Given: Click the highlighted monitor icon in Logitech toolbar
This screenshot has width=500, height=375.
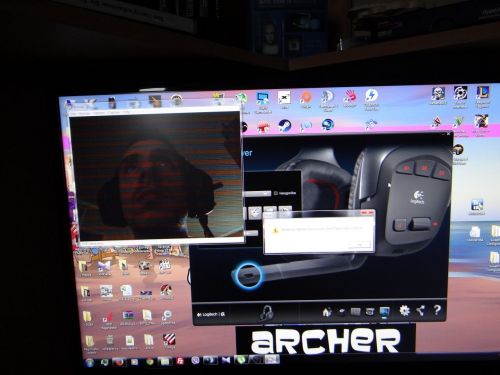Looking at the screenshot, I should pyautogui.click(x=384, y=312).
